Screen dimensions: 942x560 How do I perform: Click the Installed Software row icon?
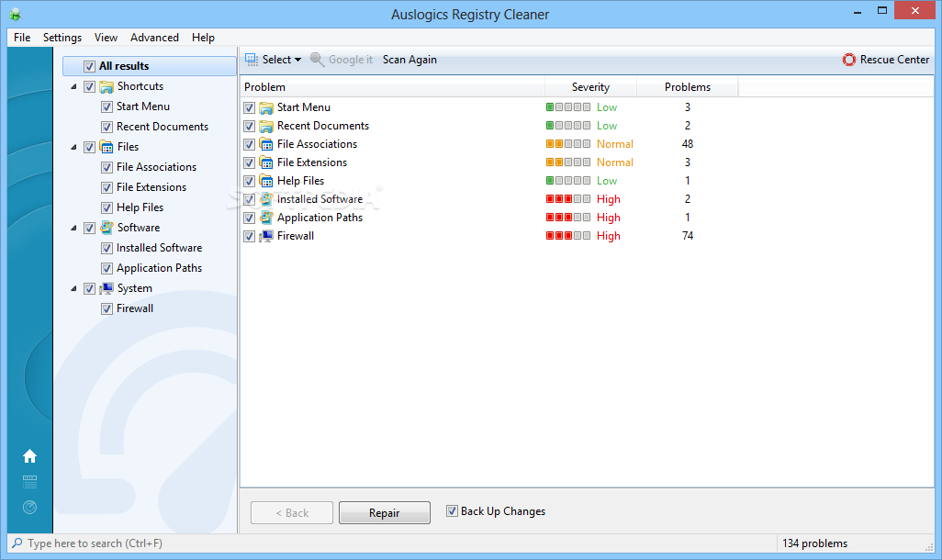[x=266, y=199]
